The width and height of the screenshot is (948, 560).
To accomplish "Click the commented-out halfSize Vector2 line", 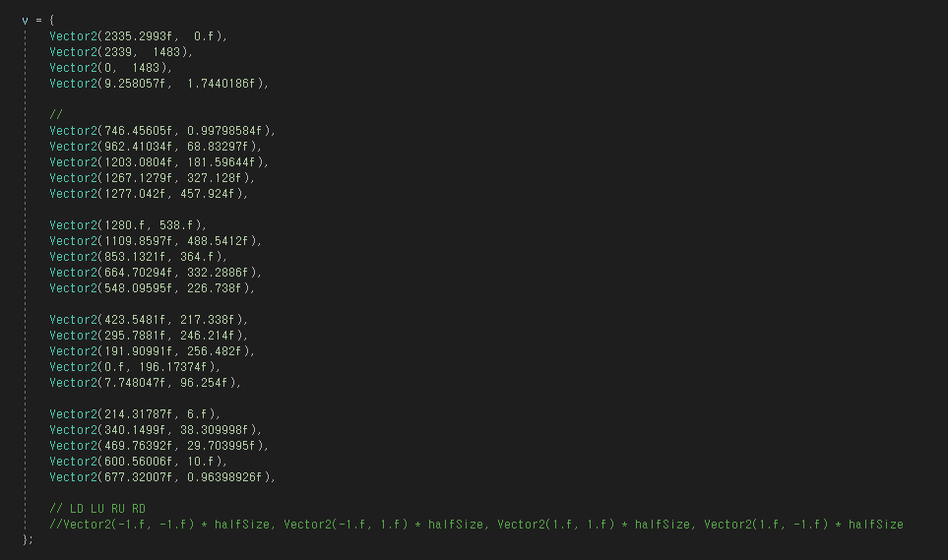I will [x=476, y=525].
